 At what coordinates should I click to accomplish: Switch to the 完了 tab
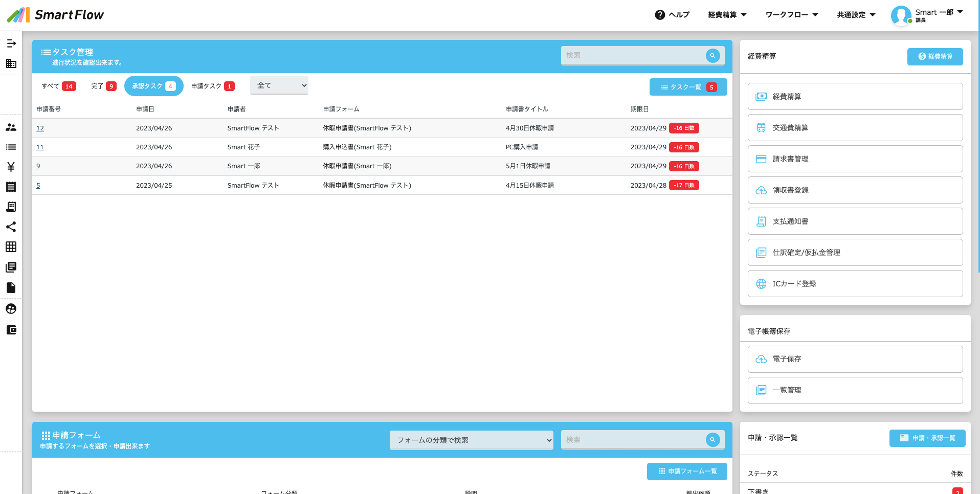click(x=103, y=86)
